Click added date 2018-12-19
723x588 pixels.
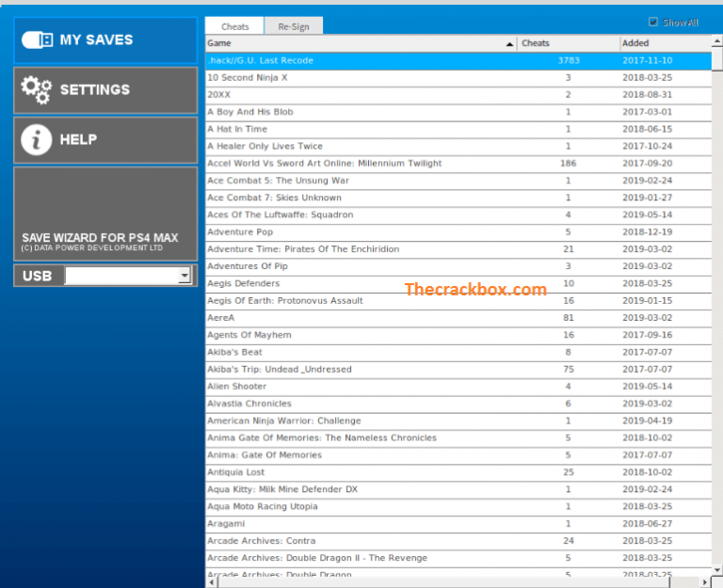point(648,231)
